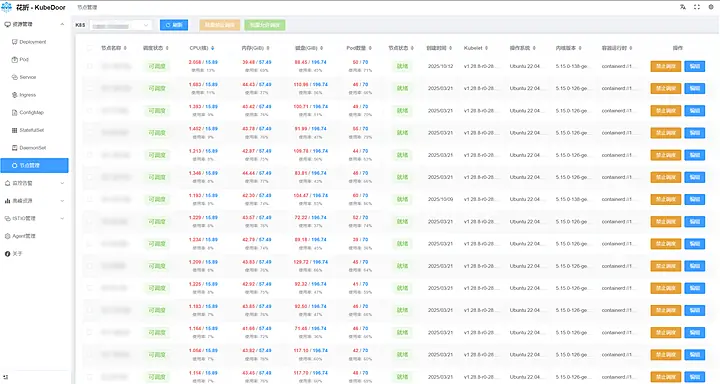Sort by 调度状态 column sort icon
The height and width of the screenshot is (384, 720).
[x=167, y=48]
